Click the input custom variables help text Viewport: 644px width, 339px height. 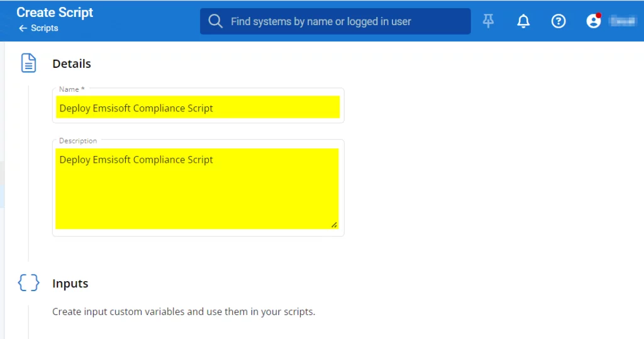click(184, 311)
